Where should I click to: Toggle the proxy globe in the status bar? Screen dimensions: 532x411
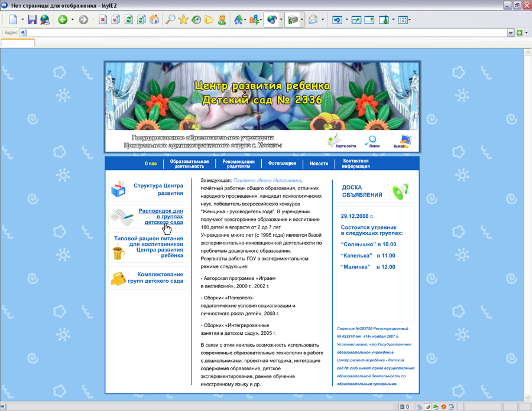pos(420,406)
